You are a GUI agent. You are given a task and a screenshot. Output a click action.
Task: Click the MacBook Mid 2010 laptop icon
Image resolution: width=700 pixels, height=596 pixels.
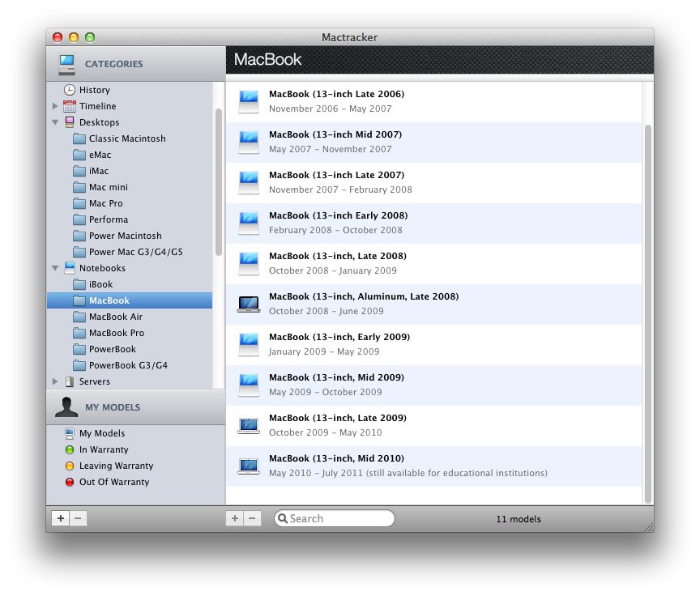(x=249, y=466)
